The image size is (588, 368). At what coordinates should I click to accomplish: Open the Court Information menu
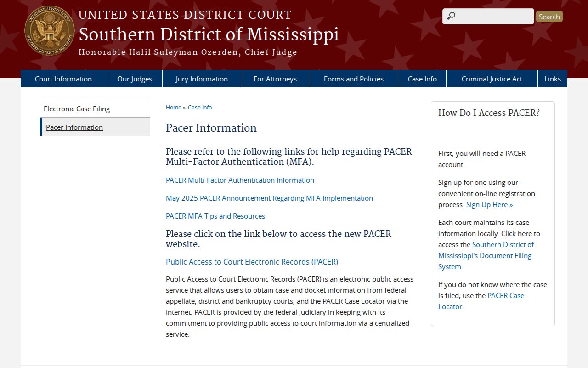coord(63,79)
